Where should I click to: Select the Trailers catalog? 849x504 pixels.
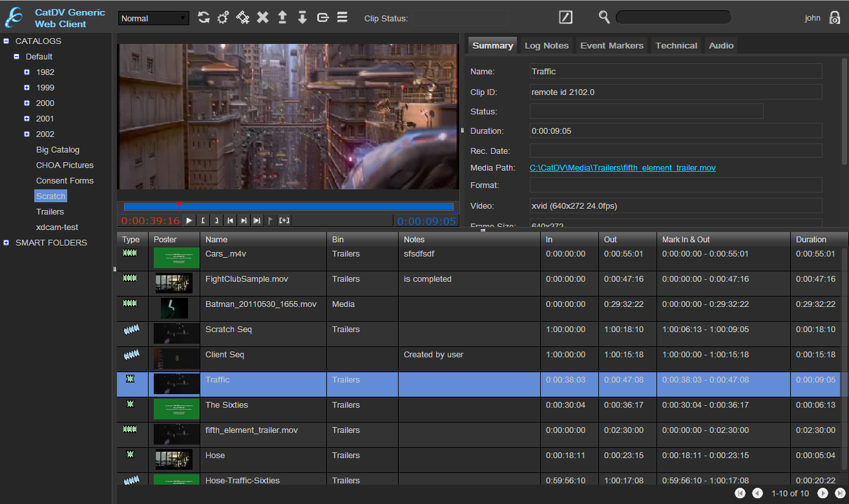[50, 211]
